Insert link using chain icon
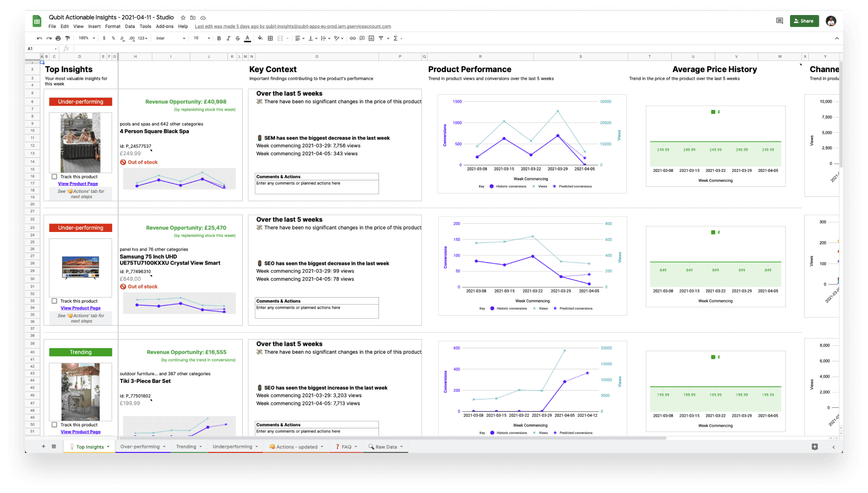868x493 pixels. (353, 38)
